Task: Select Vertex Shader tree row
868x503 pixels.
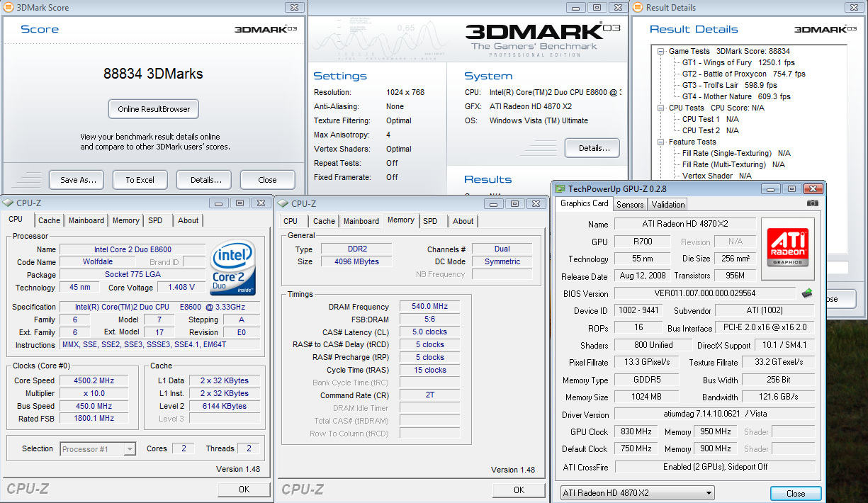Action: point(717,176)
